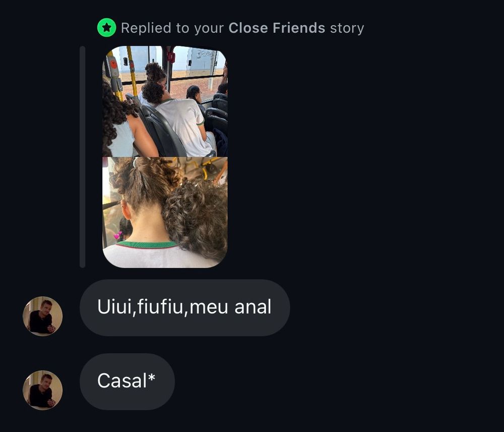Click the asterisk in the "Casal*" message

[151, 378]
